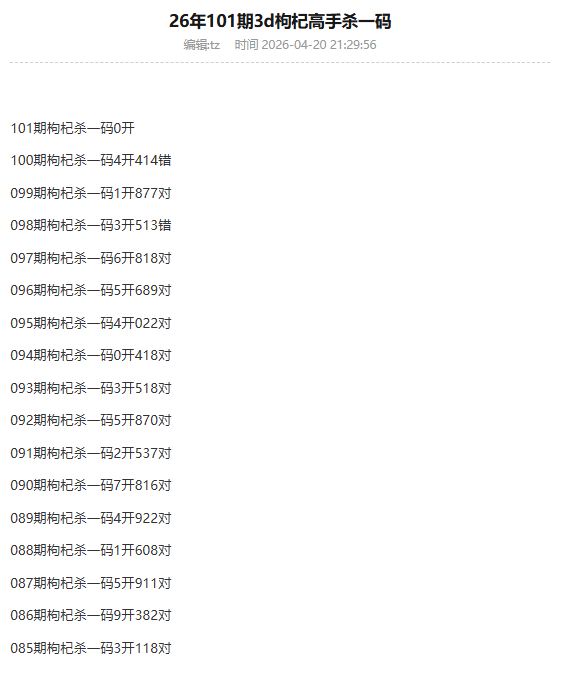Click the 091期 entry showing 537对

coord(91,453)
